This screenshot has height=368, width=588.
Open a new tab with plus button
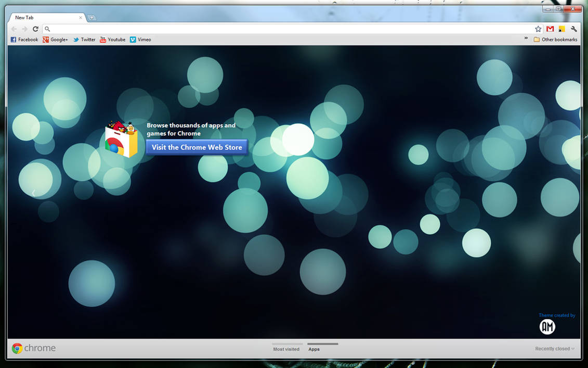tap(92, 18)
